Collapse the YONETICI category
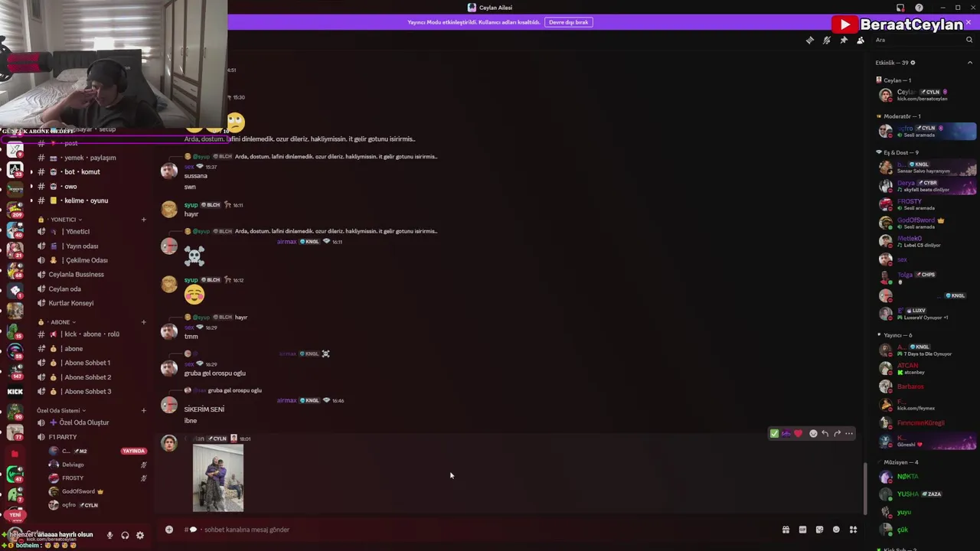Screen dimensions: 980x551 click(x=65, y=220)
